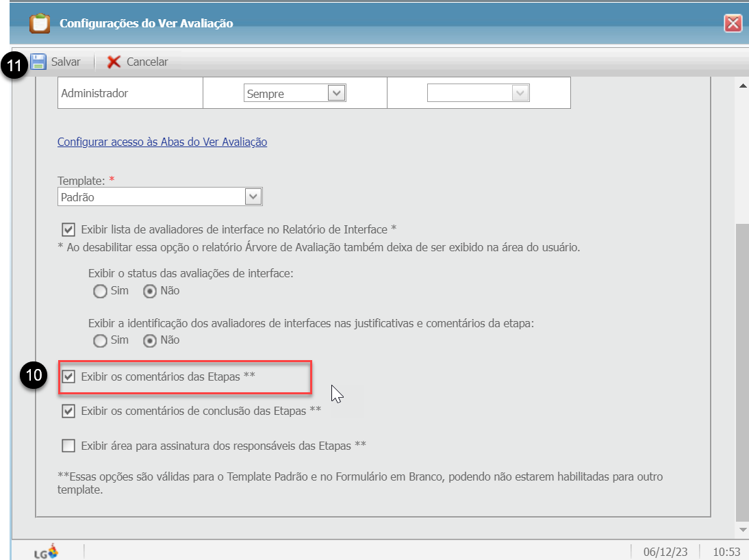Close the Configurações do Ver Avaliação window
This screenshot has height=560, width=749.
(x=733, y=23)
